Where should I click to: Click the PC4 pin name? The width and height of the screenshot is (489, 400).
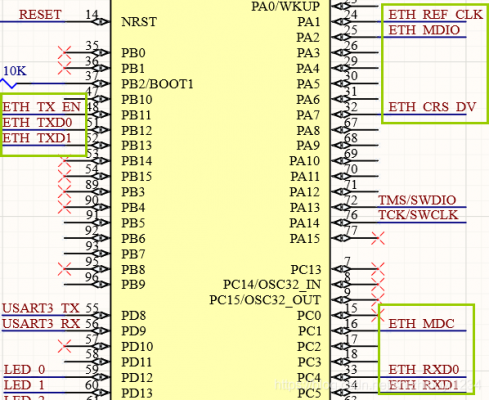coord(309,378)
